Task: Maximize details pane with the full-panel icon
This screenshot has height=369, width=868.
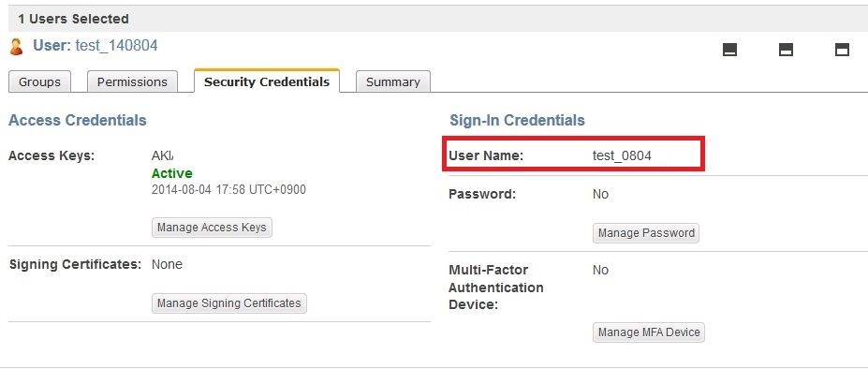Action: click(x=842, y=50)
